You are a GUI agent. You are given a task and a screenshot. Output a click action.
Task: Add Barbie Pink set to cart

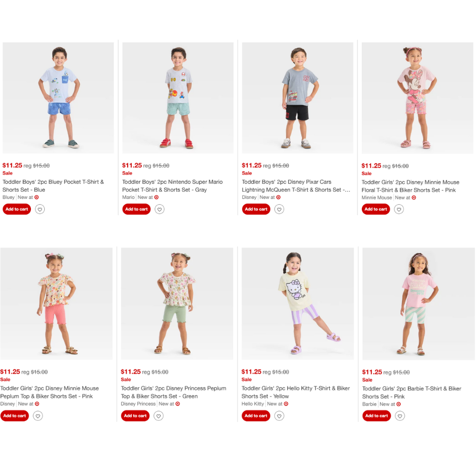pos(377,416)
